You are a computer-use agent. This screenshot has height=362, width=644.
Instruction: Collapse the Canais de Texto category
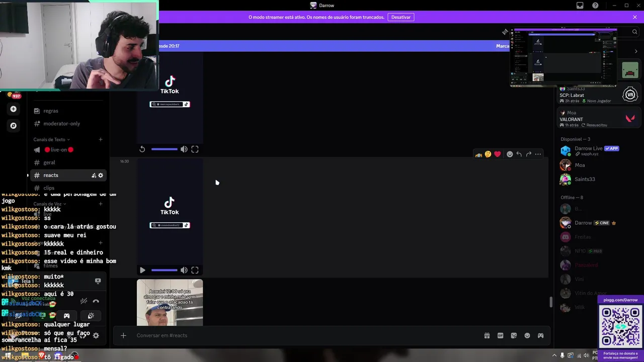tap(51, 139)
